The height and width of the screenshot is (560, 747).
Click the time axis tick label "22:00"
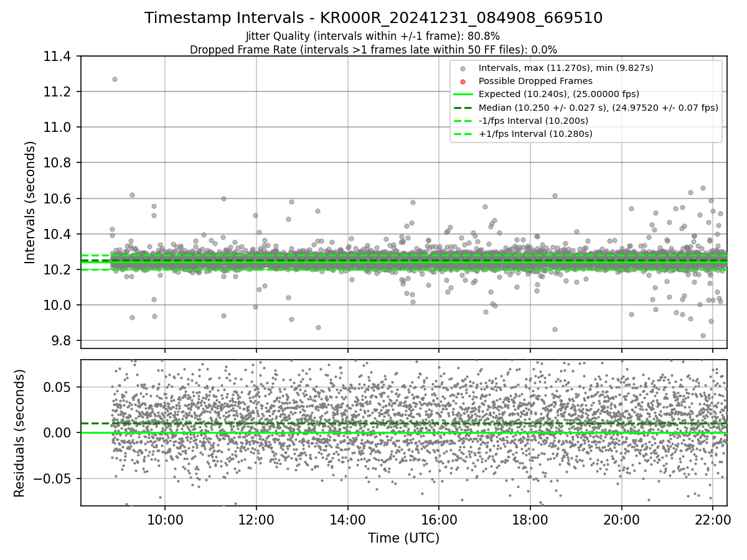[713, 520]
